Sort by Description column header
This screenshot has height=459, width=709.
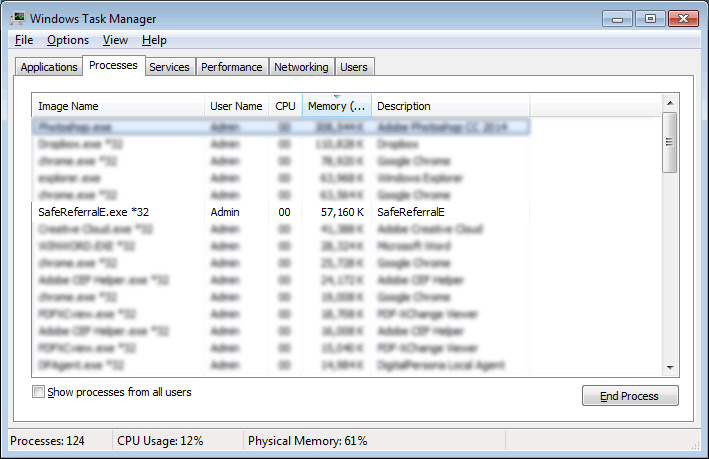(x=450, y=106)
